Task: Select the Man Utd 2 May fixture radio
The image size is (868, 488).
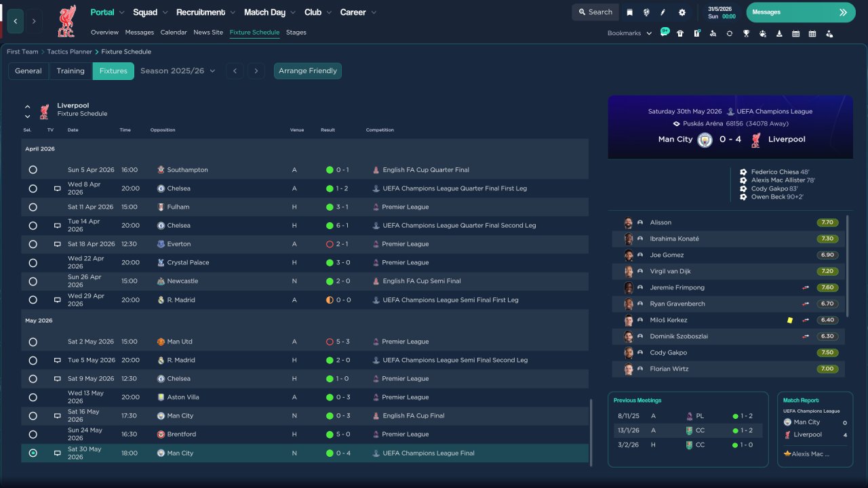Action: [x=33, y=342]
